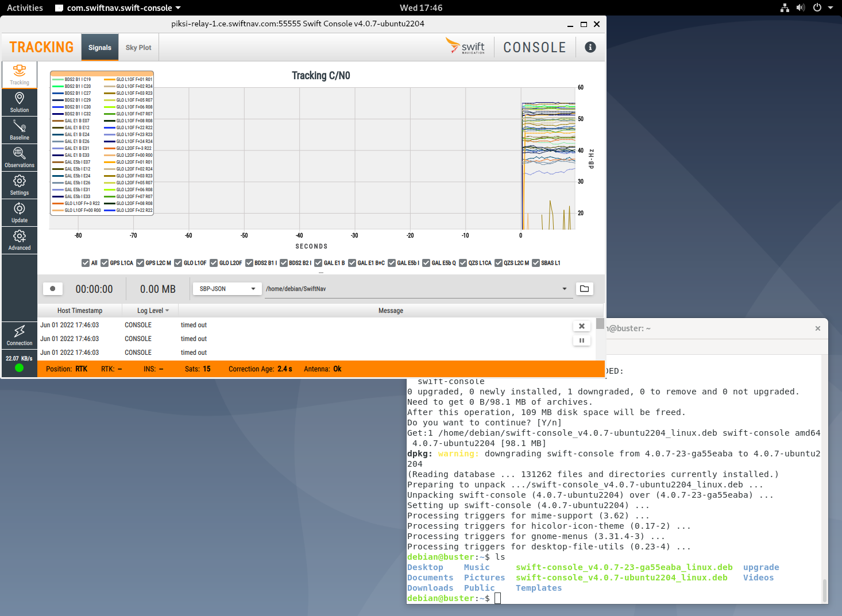842x616 pixels.
Task: Switch to the Sky Plot tab
Action: (138, 47)
